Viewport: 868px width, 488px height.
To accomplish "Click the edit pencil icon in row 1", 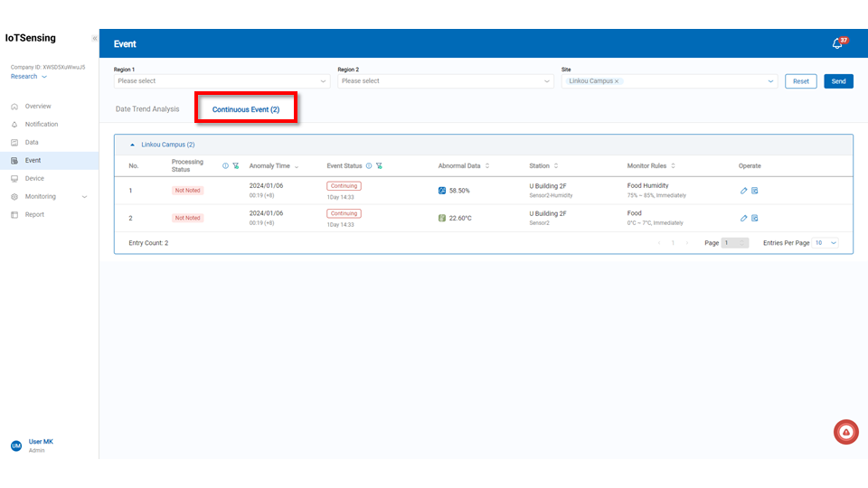I will pos(743,191).
